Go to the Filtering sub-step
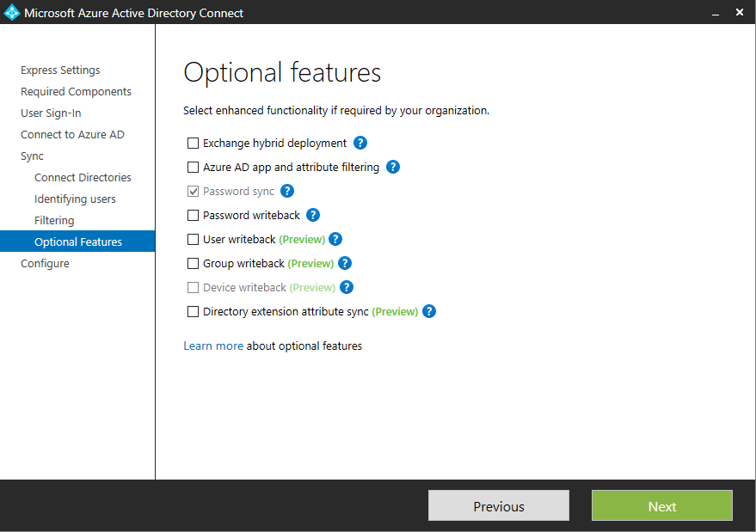 (54, 220)
